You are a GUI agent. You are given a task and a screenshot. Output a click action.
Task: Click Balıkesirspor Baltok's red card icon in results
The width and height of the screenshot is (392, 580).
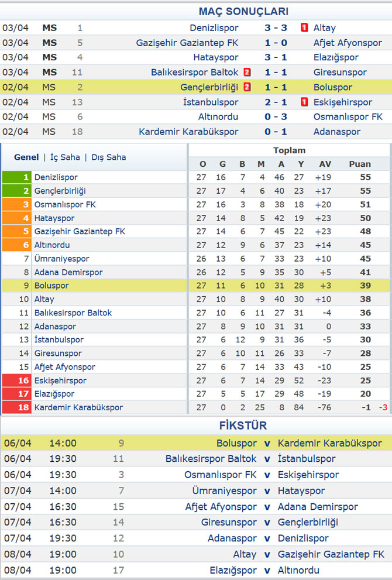[247, 72]
